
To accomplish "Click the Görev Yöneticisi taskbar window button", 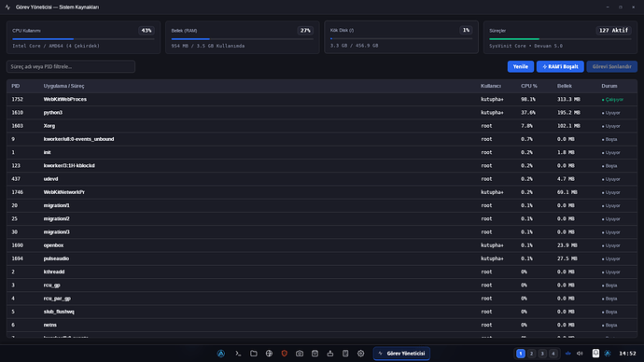I will (x=401, y=354).
